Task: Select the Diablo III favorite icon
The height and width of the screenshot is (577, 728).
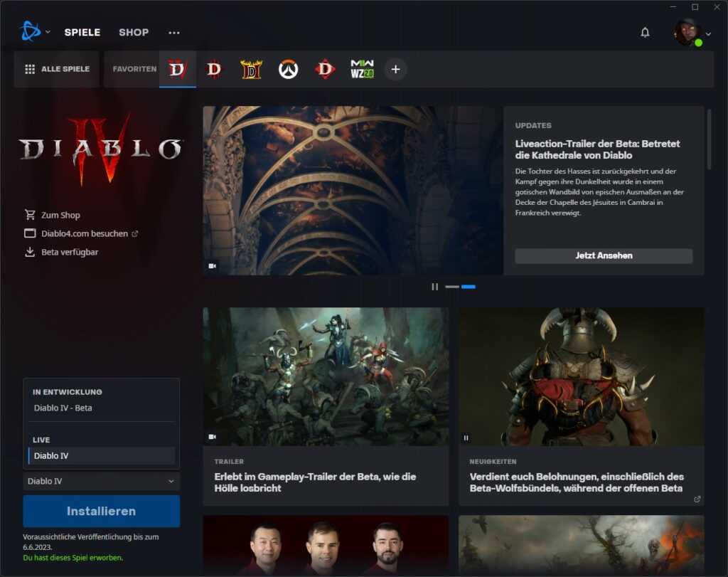Action: pyautogui.click(x=213, y=69)
